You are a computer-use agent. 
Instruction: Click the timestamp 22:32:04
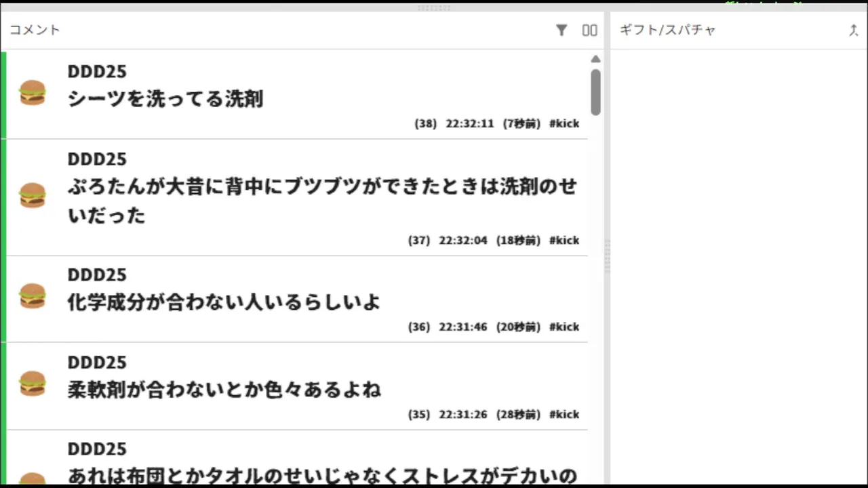pos(463,241)
